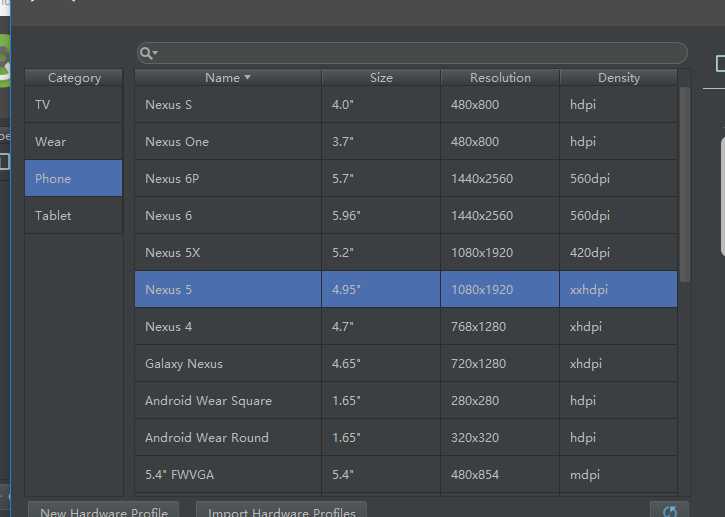This screenshot has height=517, width=725.
Task: Click the search magnifier icon
Action: [x=148, y=53]
